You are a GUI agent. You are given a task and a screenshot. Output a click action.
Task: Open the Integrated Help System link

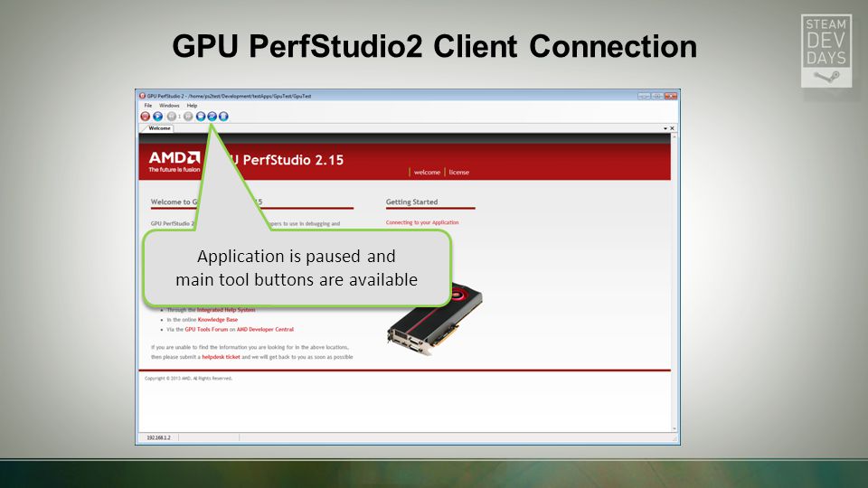(226, 310)
